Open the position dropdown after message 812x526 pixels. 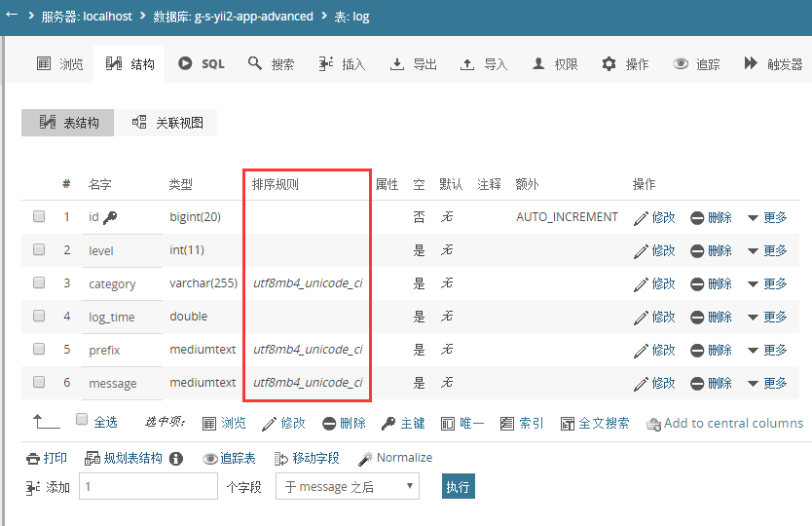(x=347, y=486)
